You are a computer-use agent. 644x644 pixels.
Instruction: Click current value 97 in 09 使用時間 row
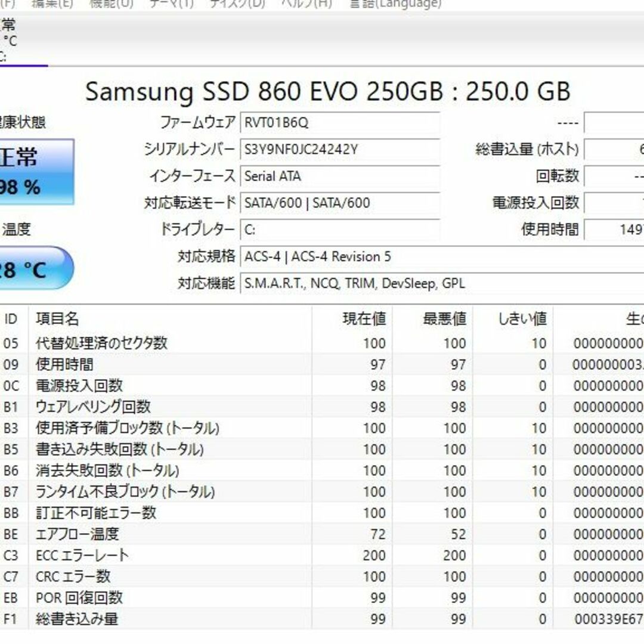(378, 365)
